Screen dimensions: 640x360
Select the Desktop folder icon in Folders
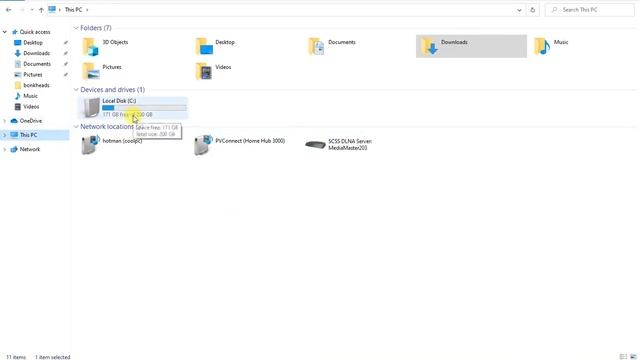[x=204, y=46]
